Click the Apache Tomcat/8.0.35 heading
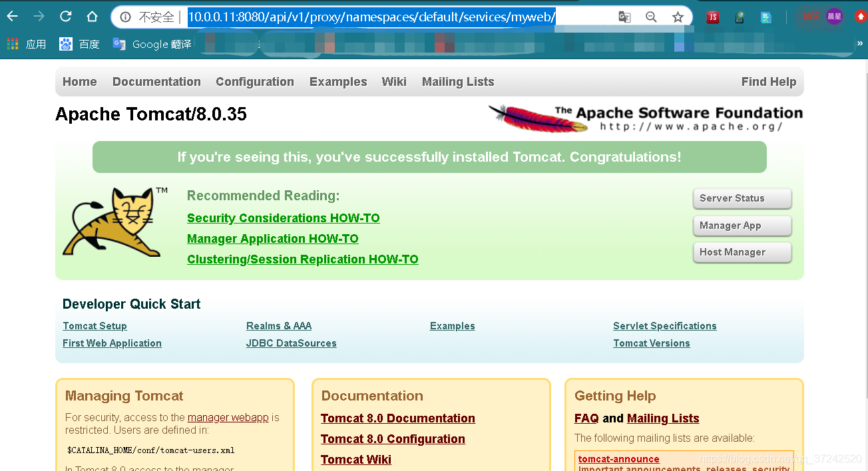This screenshot has height=471, width=868. pos(151,114)
